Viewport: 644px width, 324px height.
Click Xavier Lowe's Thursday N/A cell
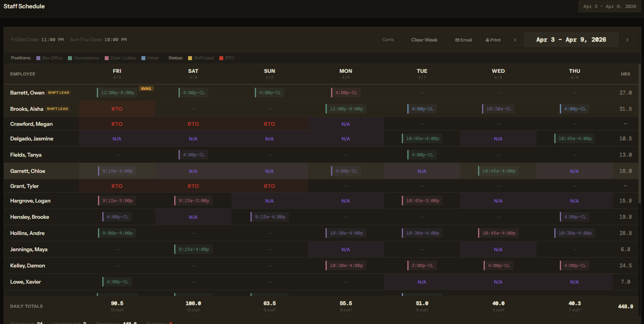pyautogui.click(x=574, y=282)
